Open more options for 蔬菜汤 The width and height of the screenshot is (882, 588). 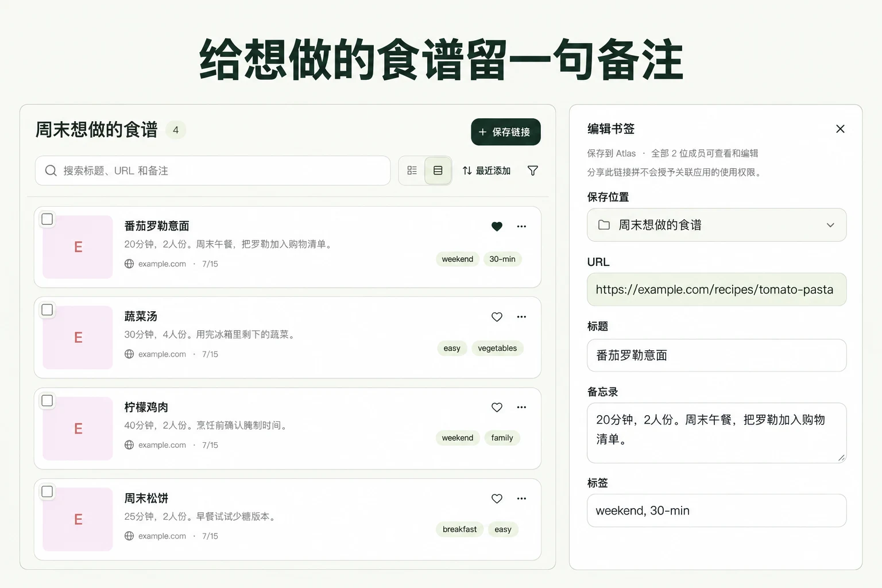point(521,317)
